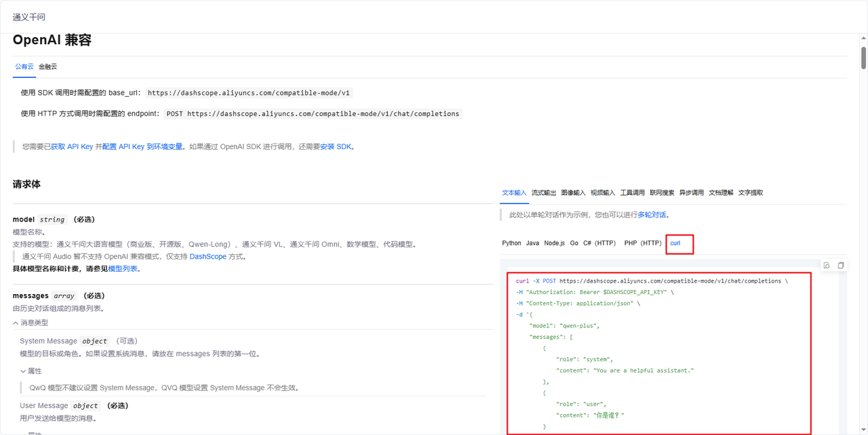Switch to the 金融云 tab
Image resolution: width=868 pixels, height=435 pixels.
pos(48,66)
